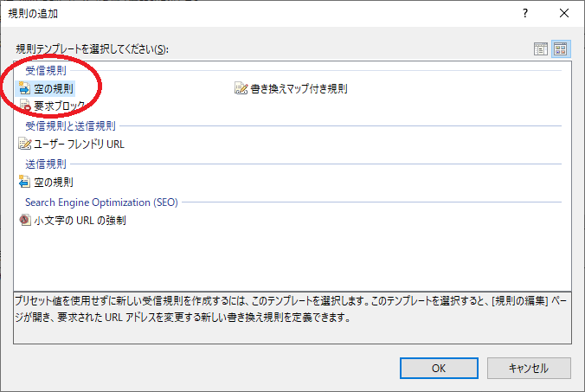Select the inbound 空の規則 template icon
The image size is (585, 392).
(24, 88)
